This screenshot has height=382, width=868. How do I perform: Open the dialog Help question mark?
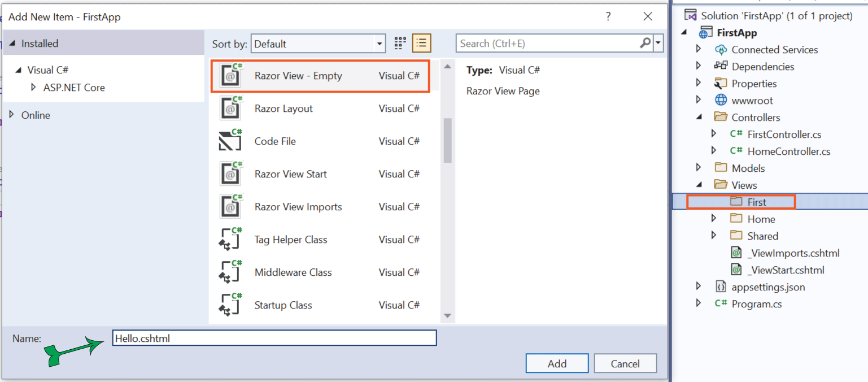pyautogui.click(x=608, y=17)
